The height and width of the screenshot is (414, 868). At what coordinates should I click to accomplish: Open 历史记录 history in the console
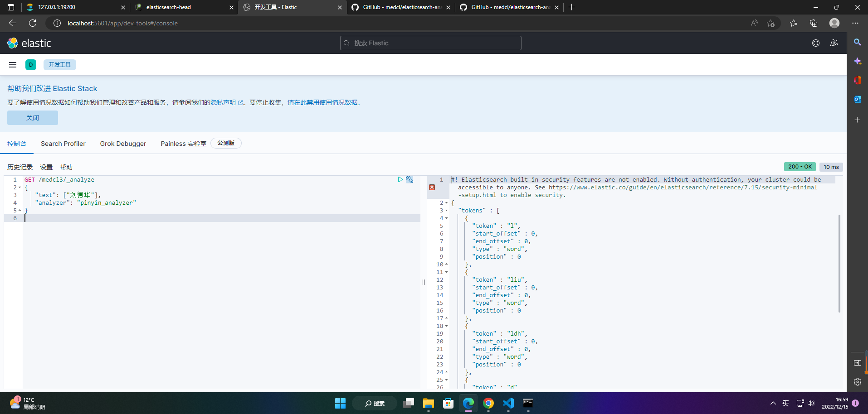(x=20, y=167)
